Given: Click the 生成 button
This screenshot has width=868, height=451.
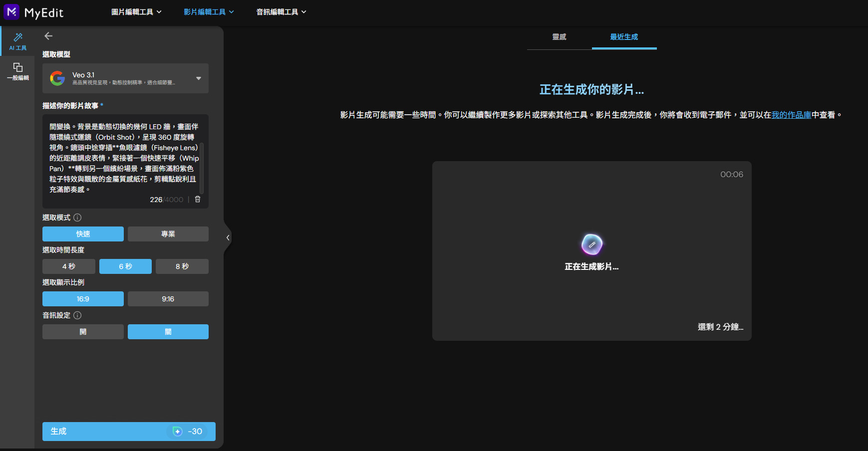Looking at the screenshot, I should (128, 431).
